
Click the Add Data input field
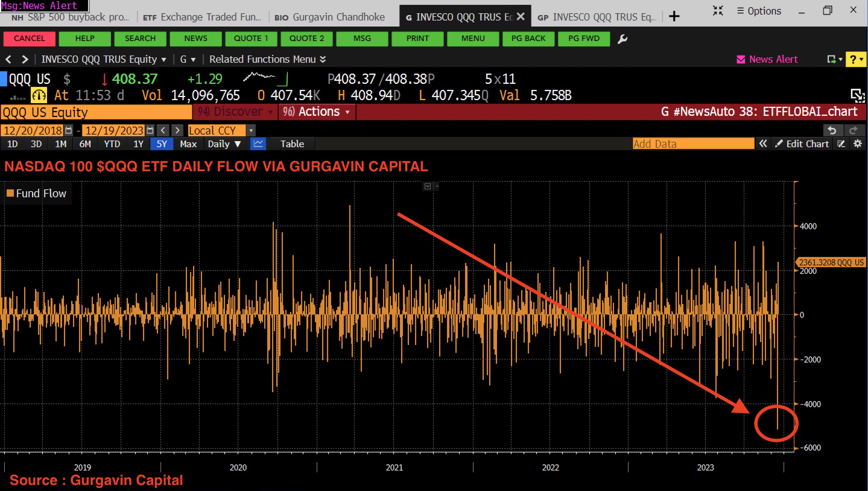point(693,144)
